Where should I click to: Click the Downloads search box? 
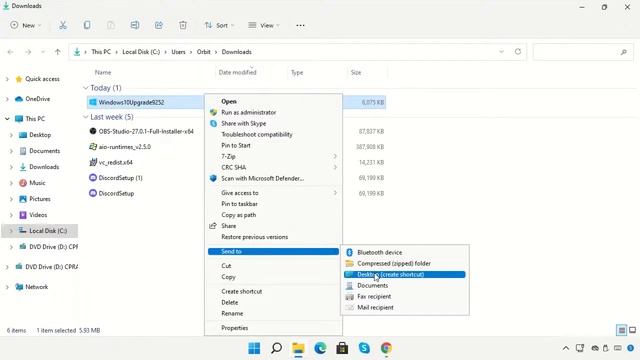tap(583, 52)
